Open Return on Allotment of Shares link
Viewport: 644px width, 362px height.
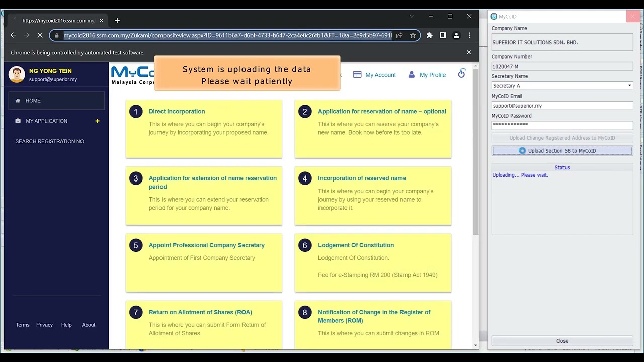tap(200, 312)
